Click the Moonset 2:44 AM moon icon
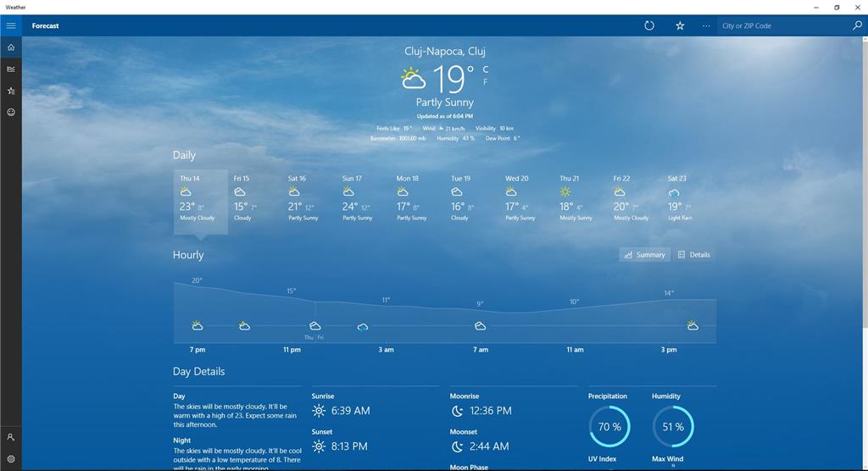Viewport: 868px width, 471px height. (457, 446)
